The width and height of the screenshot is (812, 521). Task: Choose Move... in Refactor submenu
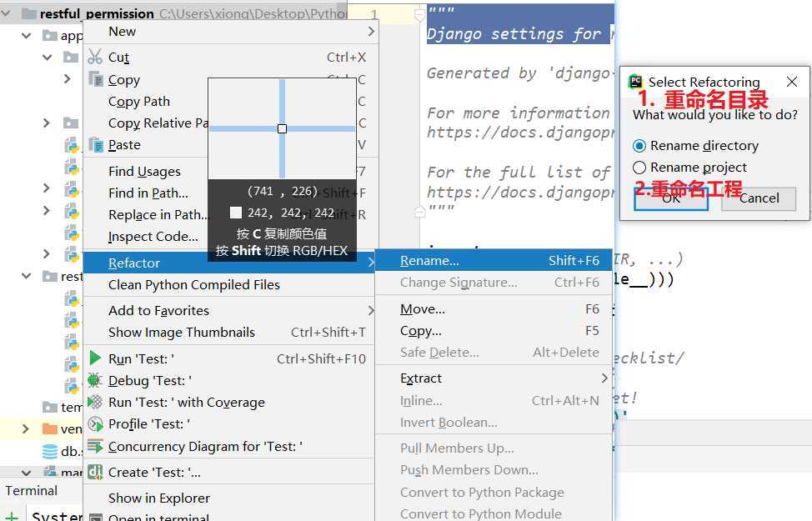tap(494, 309)
